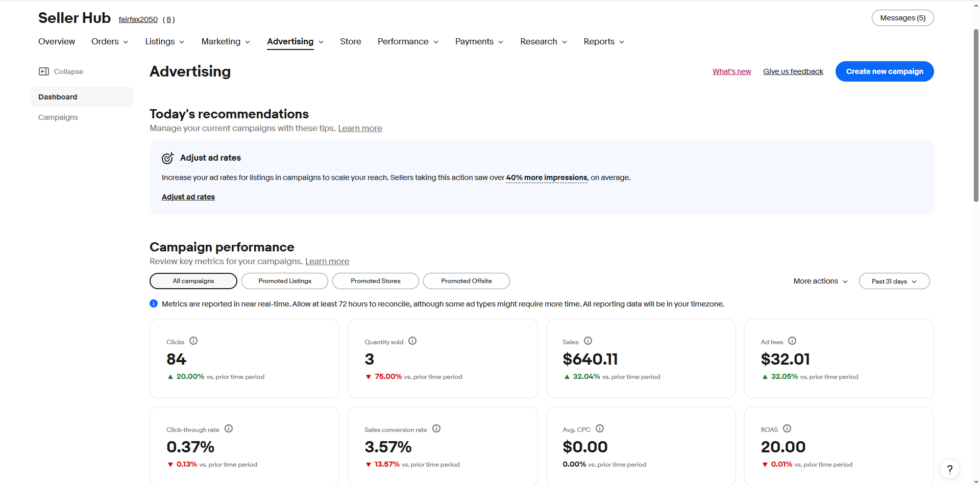Click the page vertical scrollbar

[x=976, y=115]
